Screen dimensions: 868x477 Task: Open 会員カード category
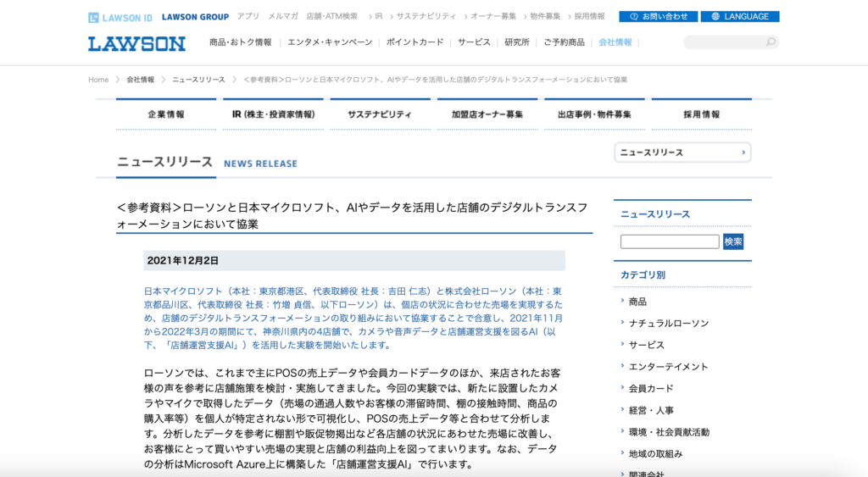[651, 388]
